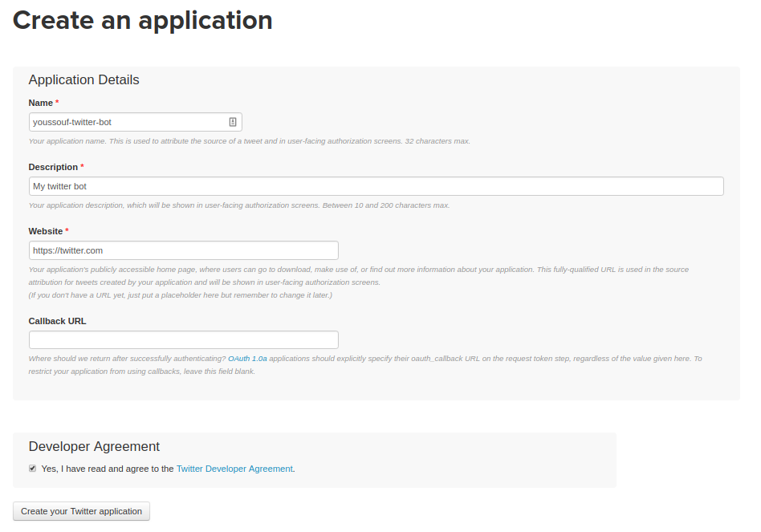Click the Name field label
Viewport: 761px width, 532px height.
41,103
